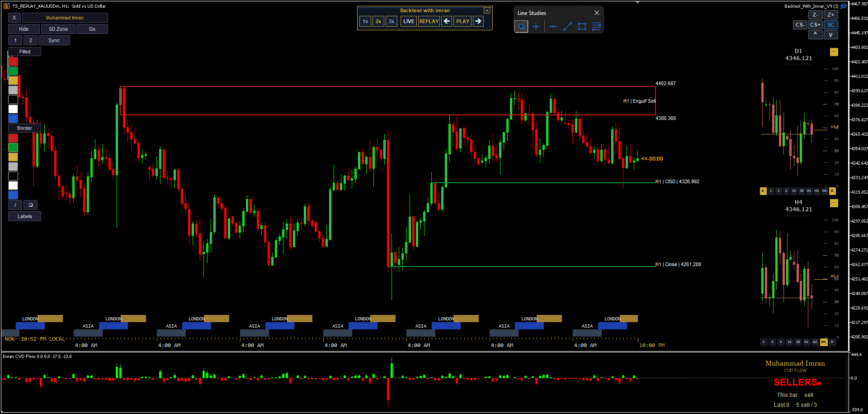Viewport: 868px width, 414px height.
Task: Select the line slash drawing button
Action: tap(15, 205)
